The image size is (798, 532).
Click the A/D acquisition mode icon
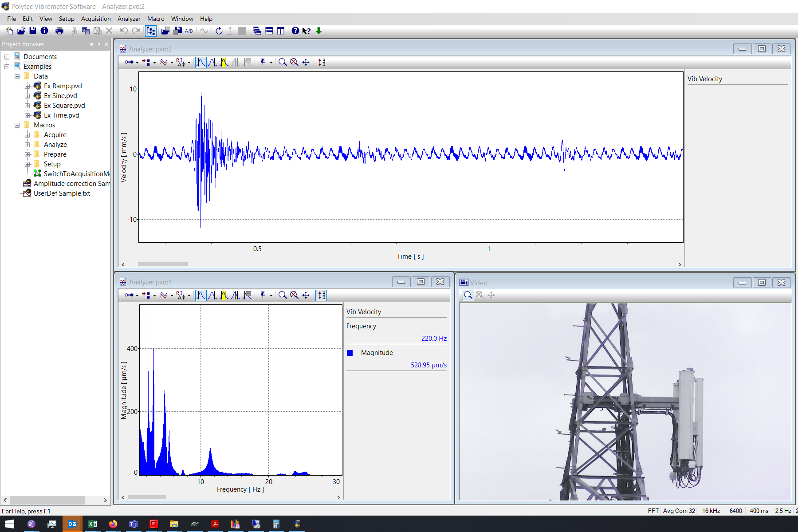point(189,31)
